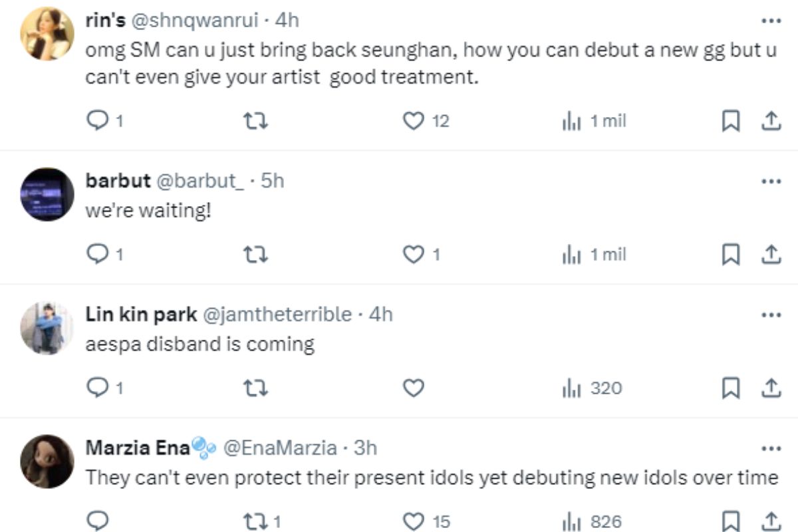Share rin's tweet via the share icon

(x=770, y=120)
